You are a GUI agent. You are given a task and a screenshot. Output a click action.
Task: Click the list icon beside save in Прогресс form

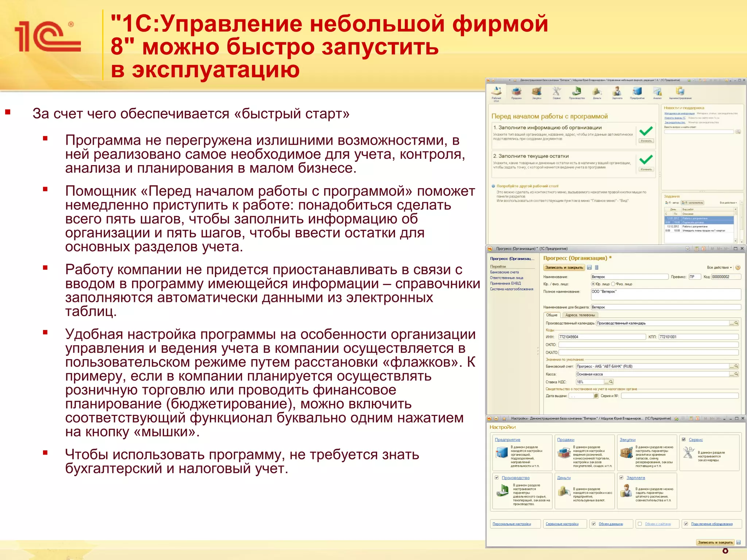click(597, 268)
